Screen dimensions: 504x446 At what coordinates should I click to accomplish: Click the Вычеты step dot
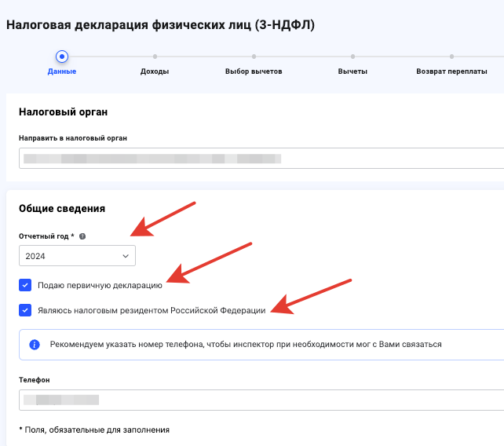tap(352, 57)
